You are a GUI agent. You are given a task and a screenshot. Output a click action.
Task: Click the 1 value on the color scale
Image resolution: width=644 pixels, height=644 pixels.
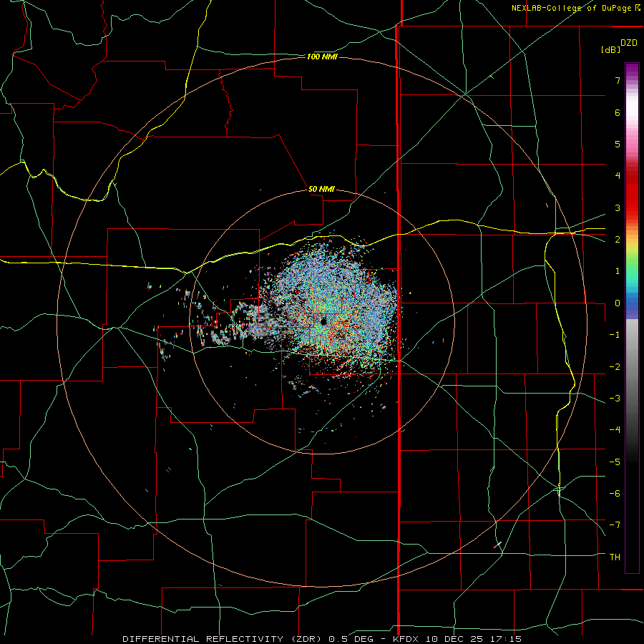[618, 271]
